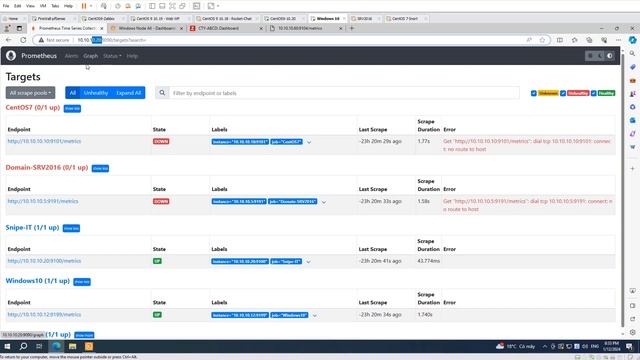Open Task View on the taskbar

pyautogui.click(x=39, y=346)
